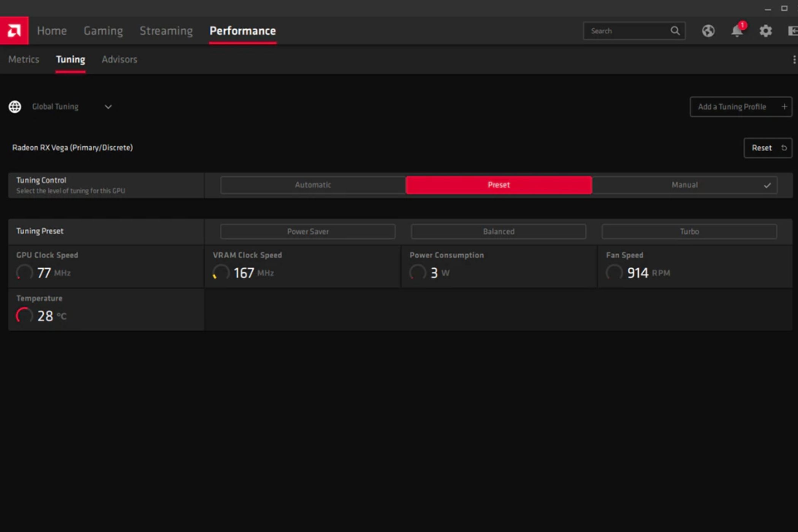Select Preset tuning control
Screen dimensions: 798x532
tap(499, 185)
